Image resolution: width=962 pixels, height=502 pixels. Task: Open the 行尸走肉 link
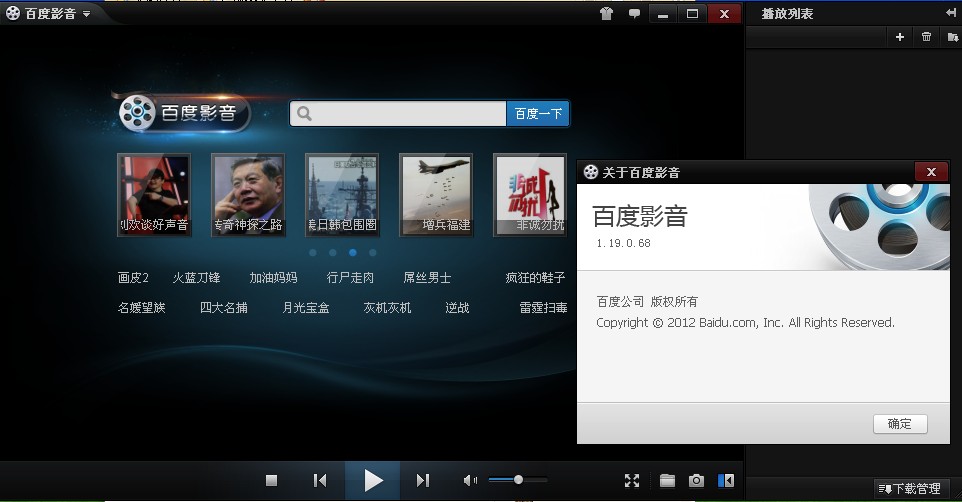pyautogui.click(x=350, y=278)
